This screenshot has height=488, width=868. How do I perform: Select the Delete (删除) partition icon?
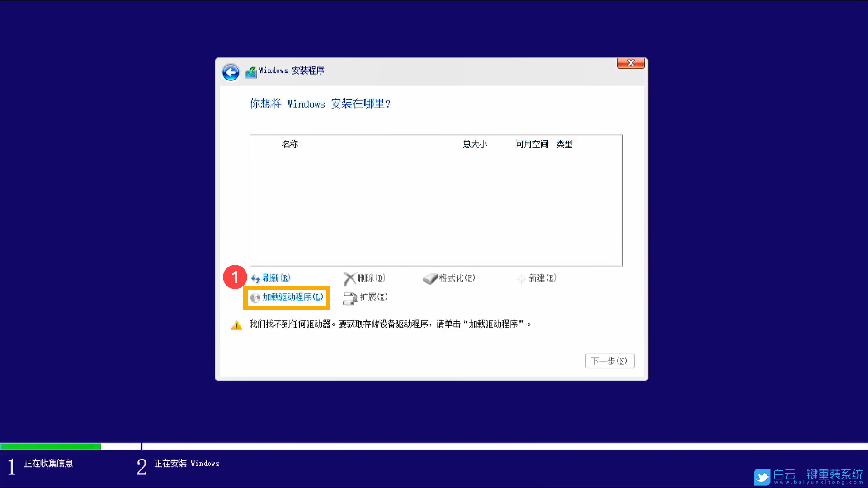coord(350,278)
